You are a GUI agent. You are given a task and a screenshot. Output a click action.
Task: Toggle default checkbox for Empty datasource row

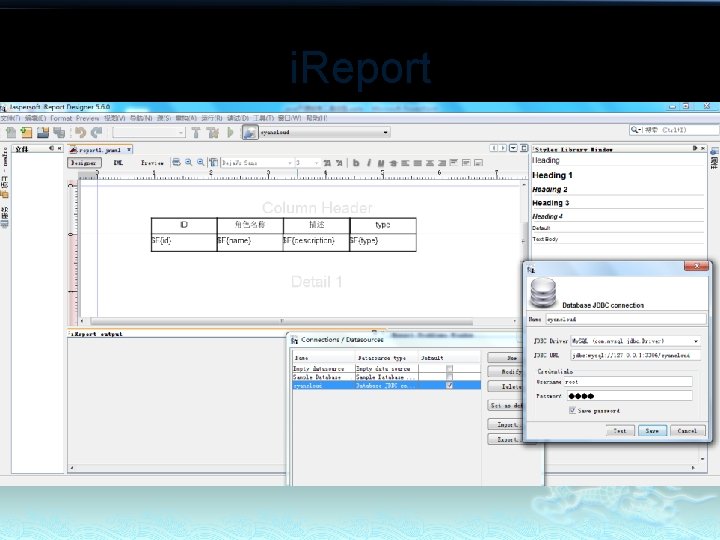click(450, 368)
